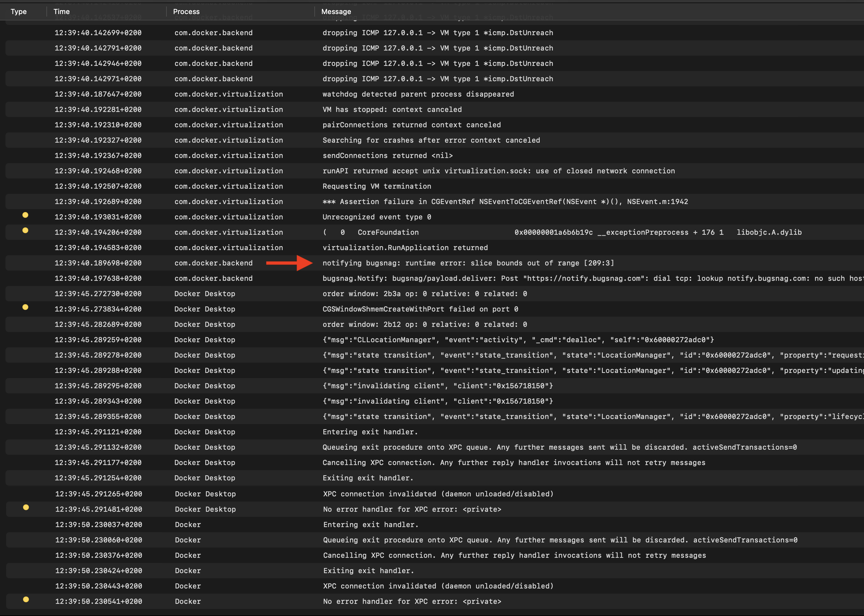Select timestamp 12:39:45.272730 order window row
This screenshot has height=616, width=864.
pyautogui.click(x=98, y=294)
